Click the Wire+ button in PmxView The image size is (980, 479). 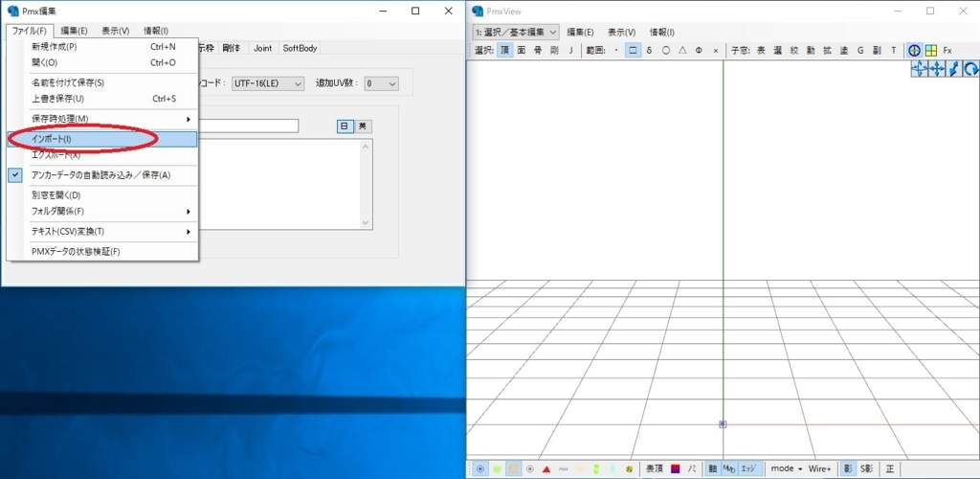(820, 468)
